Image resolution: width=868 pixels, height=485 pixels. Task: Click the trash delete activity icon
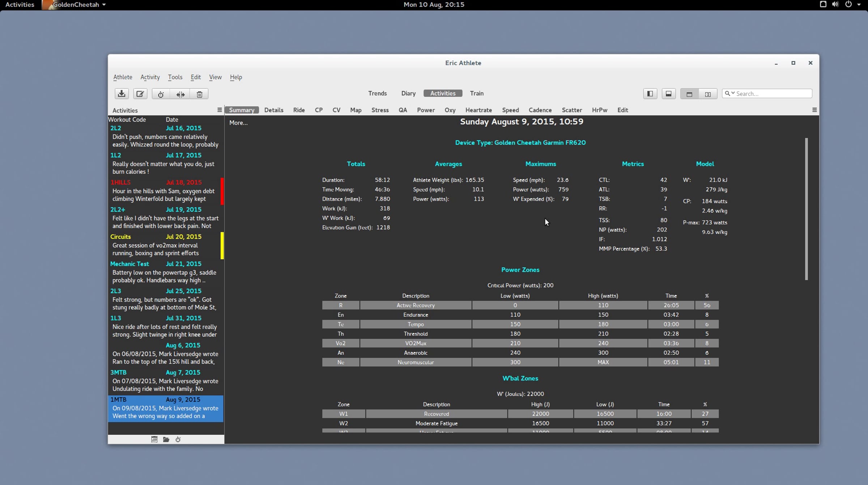[x=199, y=94]
